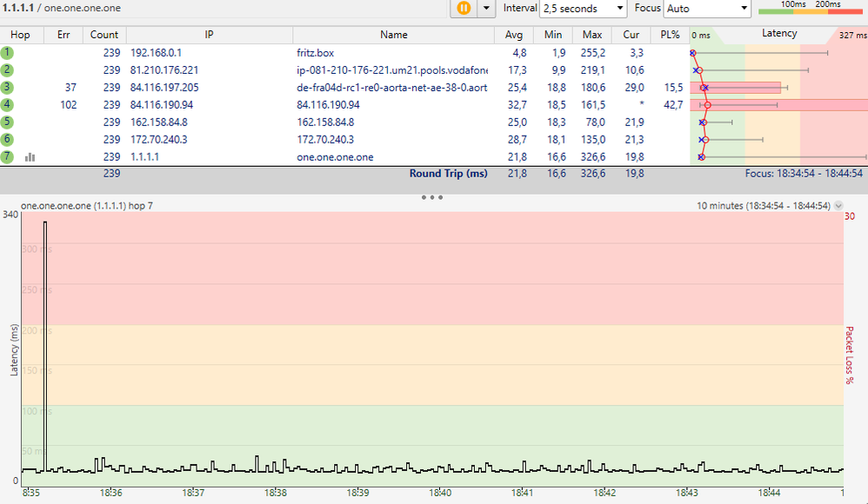Adjust the 100ms/200ms latency color scale
This screenshot has height=504, width=868.
[811, 7]
